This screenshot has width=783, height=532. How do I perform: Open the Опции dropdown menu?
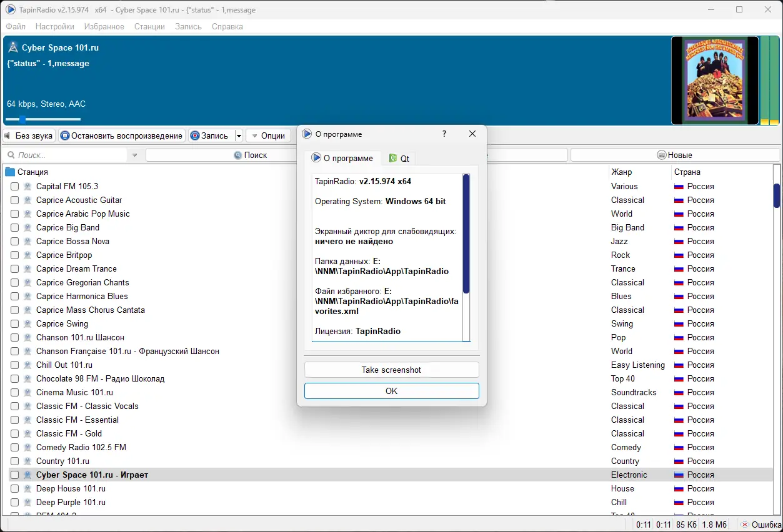click(268, 135)
